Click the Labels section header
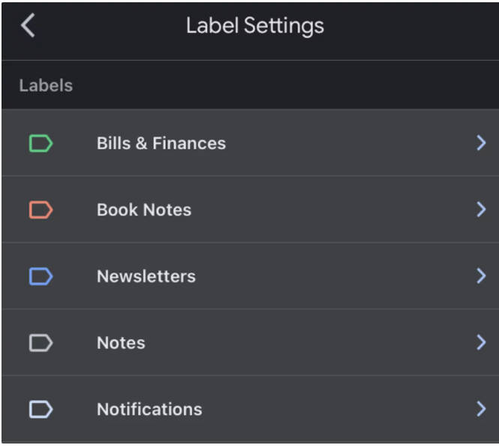The image size is (499, 448). 46,86
